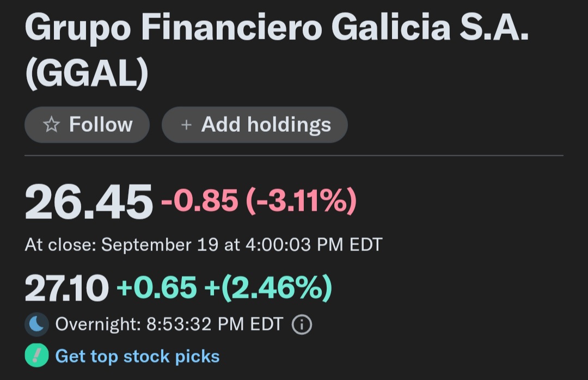Image resolution: width=588 pixels, height=380 pixels.
Task: Click the green exclamation badge icon
Action: point(37,357)
